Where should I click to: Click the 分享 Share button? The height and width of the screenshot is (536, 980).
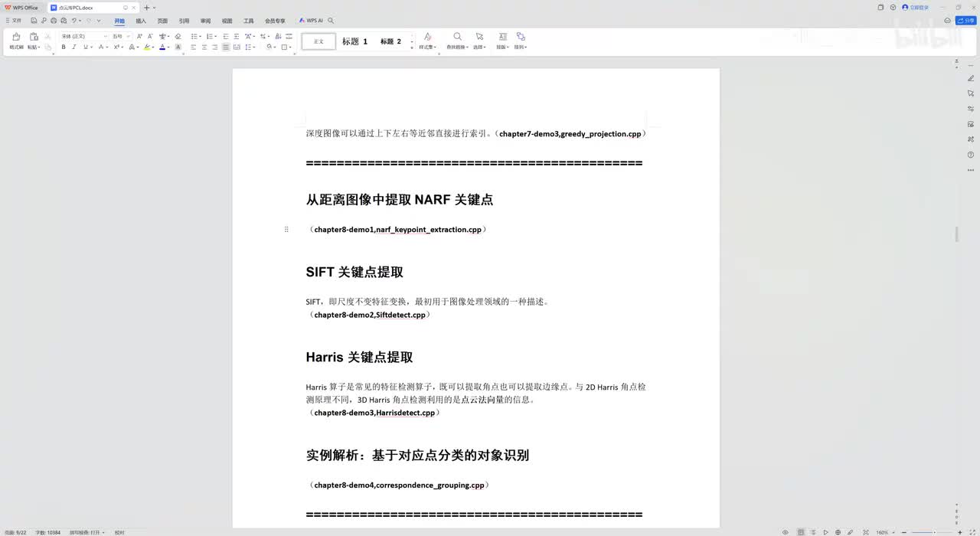pyautogui.click(x=967, y=21)
